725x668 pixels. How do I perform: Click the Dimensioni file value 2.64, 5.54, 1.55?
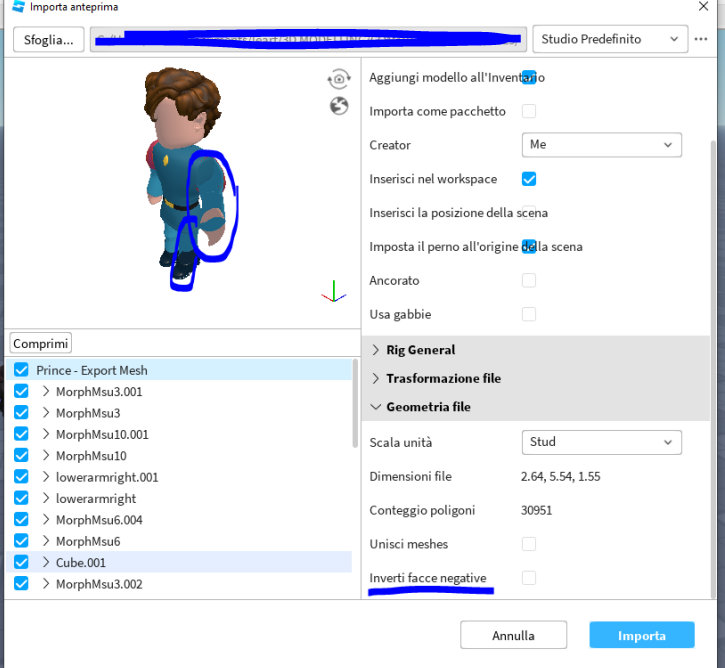pos(560,477)
